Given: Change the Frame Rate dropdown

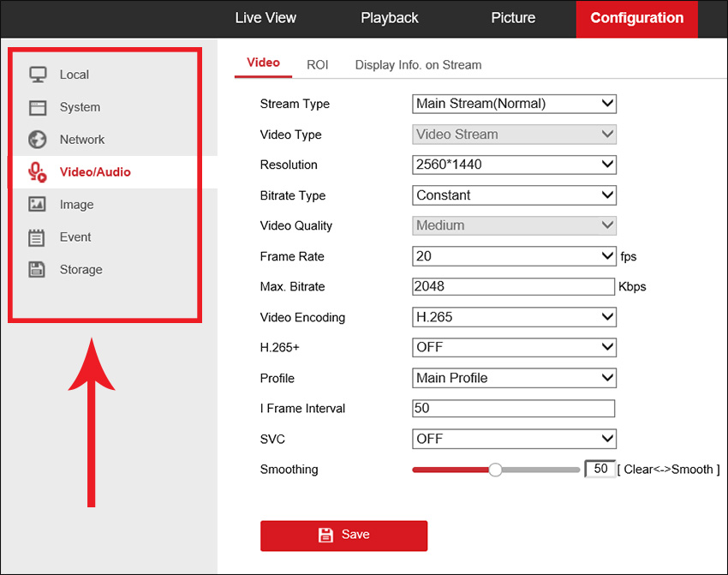Looking at the screenshot, I should [x=514, y=256].
